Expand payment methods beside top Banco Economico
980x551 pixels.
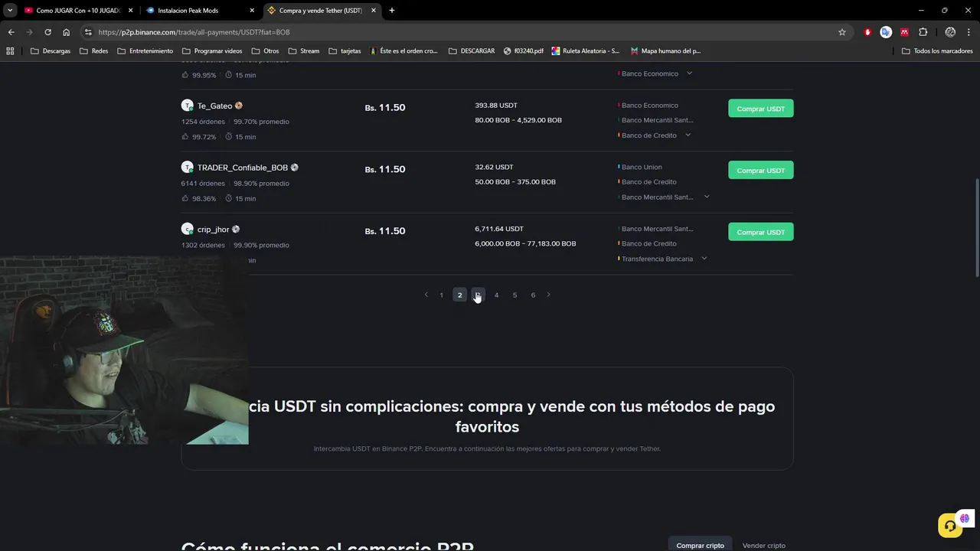[689, 73]
